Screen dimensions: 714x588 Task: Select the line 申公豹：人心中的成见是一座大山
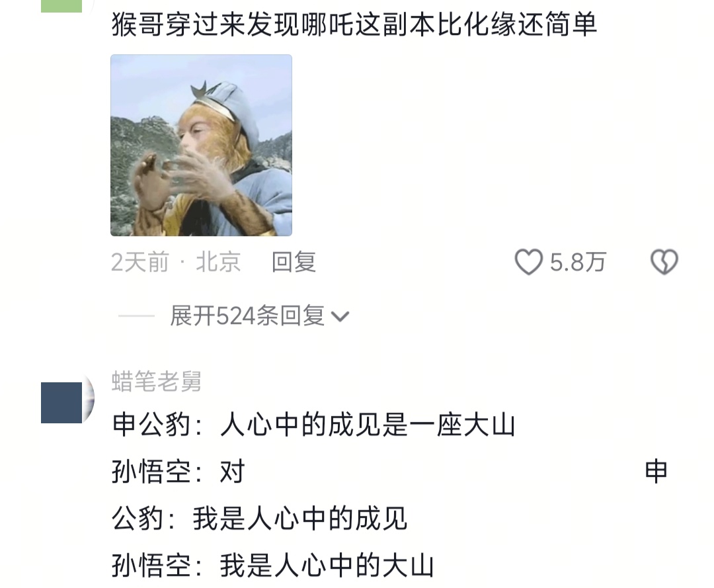tap(313, 425)
